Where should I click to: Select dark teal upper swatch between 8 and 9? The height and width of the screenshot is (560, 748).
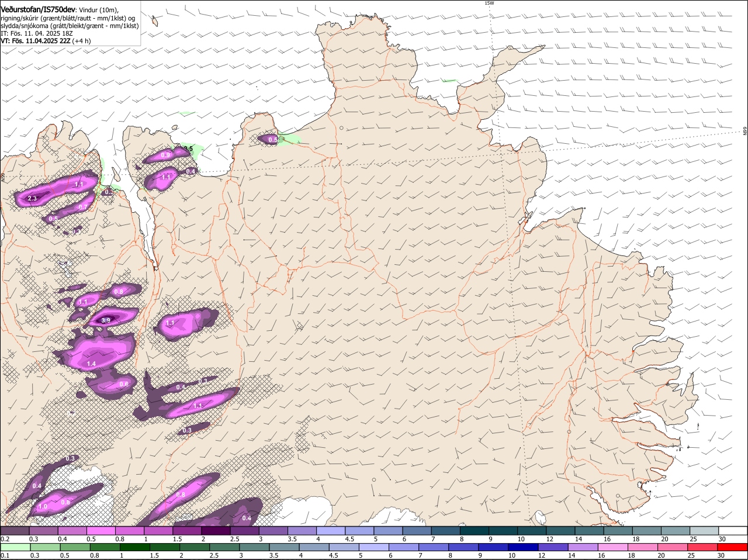(x=474, y=531)
